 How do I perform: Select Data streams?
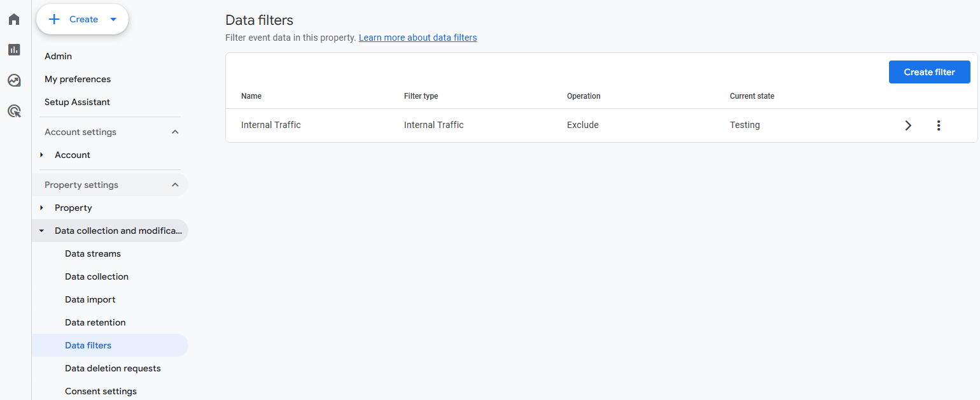click(93, 254)
